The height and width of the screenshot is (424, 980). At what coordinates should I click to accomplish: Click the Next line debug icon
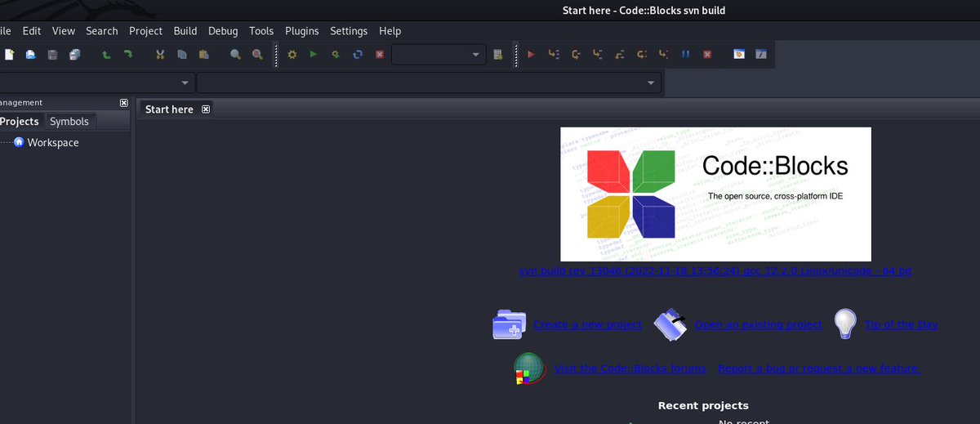pos(576,55)
